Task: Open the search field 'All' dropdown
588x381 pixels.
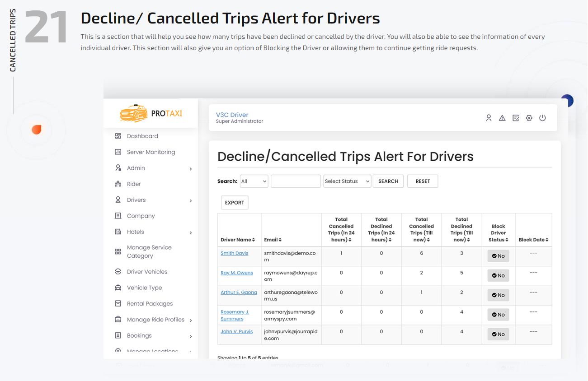Action: (254, 181)
